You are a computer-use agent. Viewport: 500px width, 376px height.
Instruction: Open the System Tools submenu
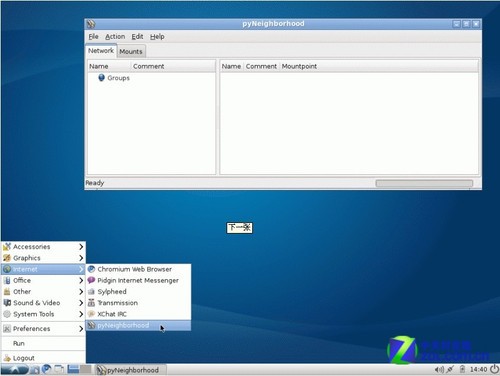(x=43, y=314)
